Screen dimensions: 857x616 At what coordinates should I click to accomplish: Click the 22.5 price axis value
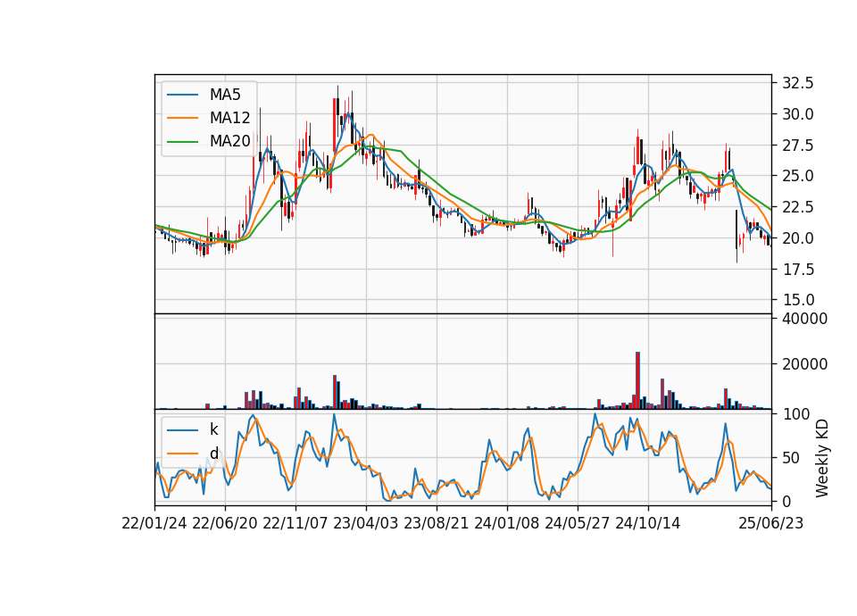[x=798, y=207]
